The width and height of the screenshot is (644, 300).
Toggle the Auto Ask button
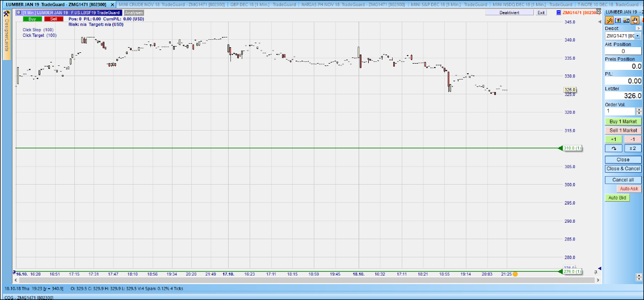pos(629,189)
